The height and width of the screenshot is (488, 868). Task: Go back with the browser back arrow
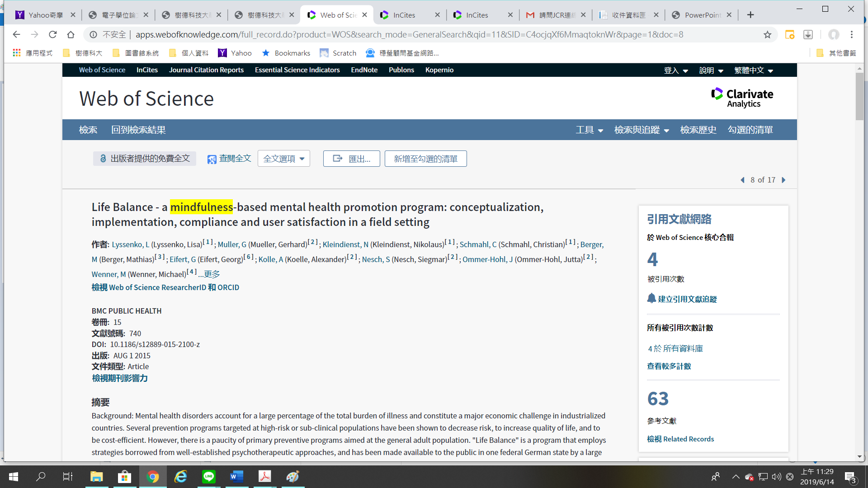[17, 34]
